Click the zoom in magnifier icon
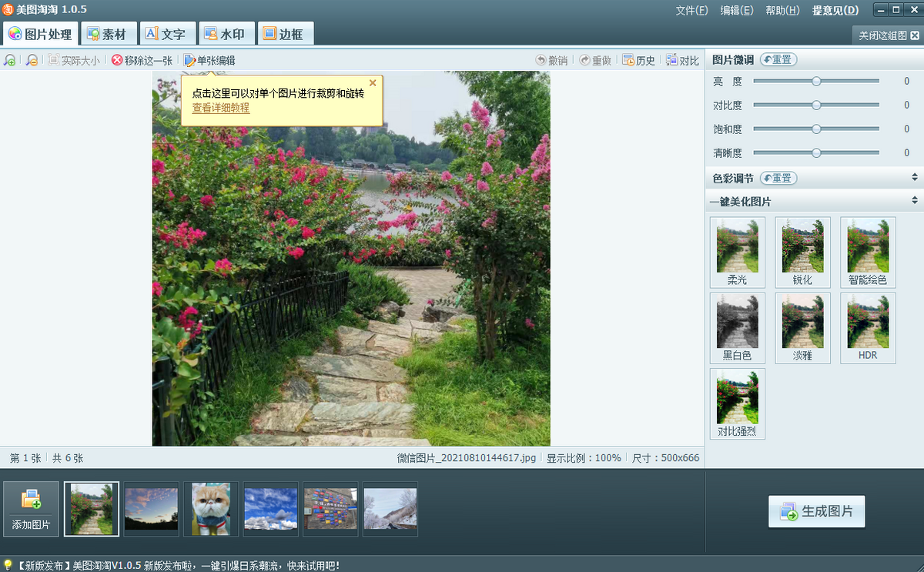The width and height of the screenshot is (924, 572). pyautogui.click(x=9, y=60)
